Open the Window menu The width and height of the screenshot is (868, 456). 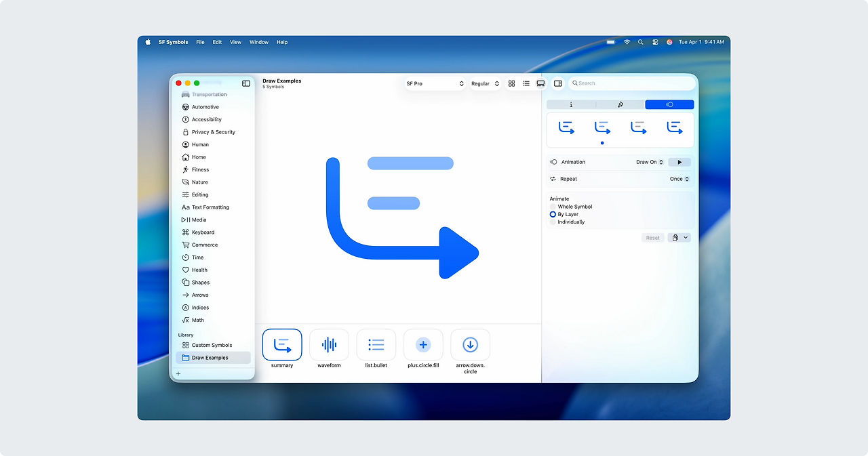click(259, 42)
